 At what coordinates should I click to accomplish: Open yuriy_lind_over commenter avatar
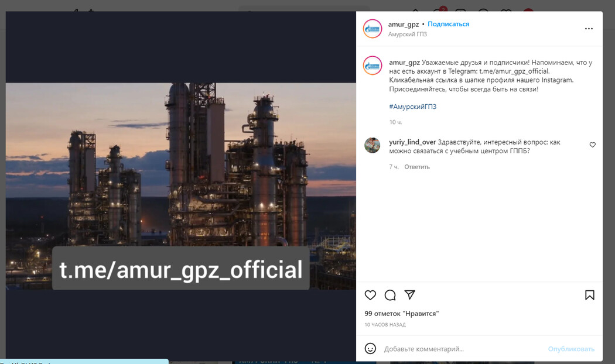pyautogui.click(x=372, y=145)
